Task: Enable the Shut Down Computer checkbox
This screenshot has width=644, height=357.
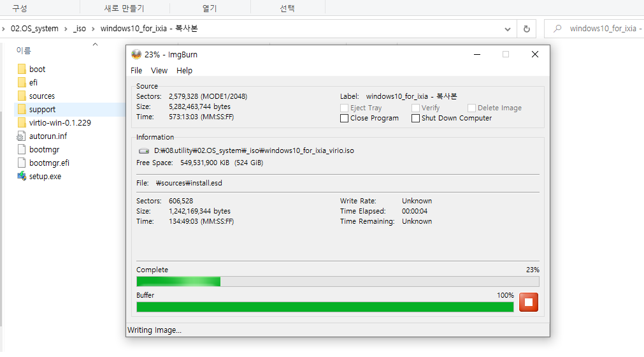Action: coord(416,119)
